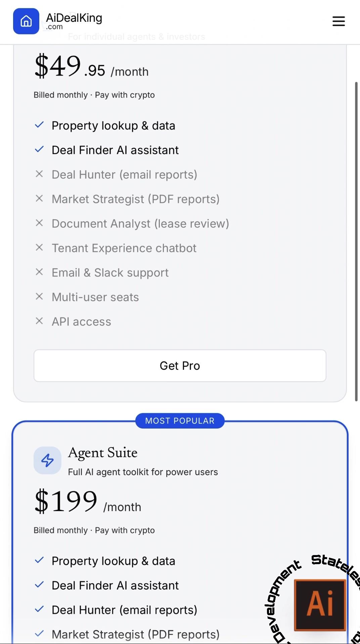This screenshot has width=360, height=644.
Task: Select the Agent Suite plan title
Action: pyautogui.click(x=103, y=453)
